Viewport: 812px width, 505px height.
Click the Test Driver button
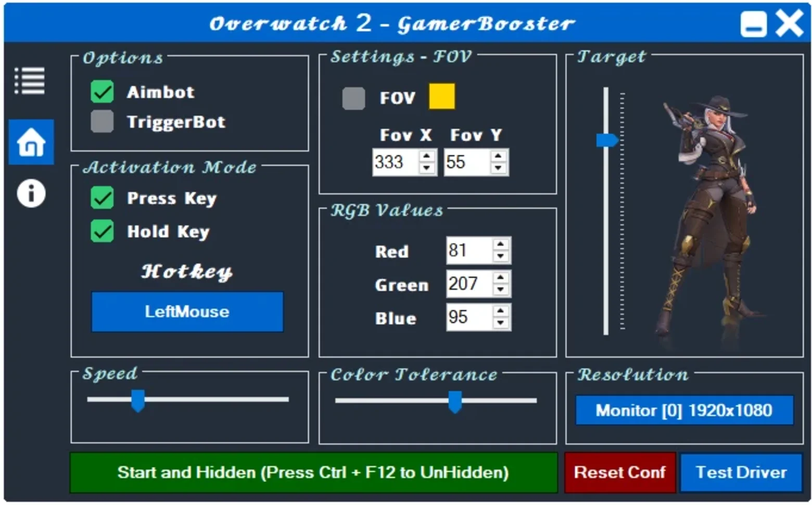tap(741, 472)
